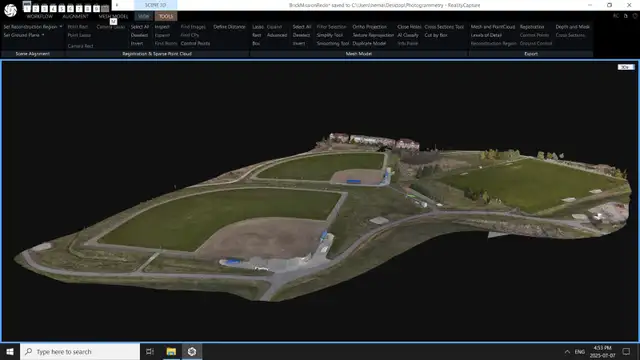Choose the mesh Lasso selection tool
Image resolution: width=640 pixels, height=360 pixels.
tap(258, 27)
